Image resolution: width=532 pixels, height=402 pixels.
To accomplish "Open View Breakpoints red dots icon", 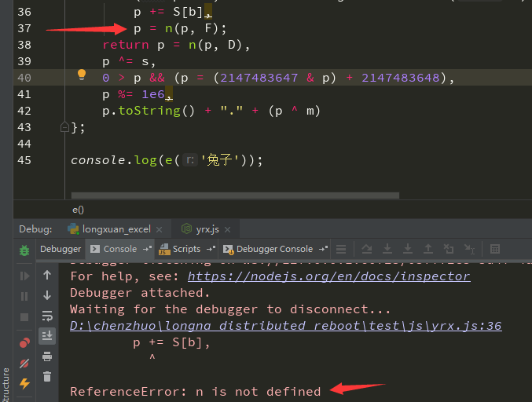I will click(24, 343).
